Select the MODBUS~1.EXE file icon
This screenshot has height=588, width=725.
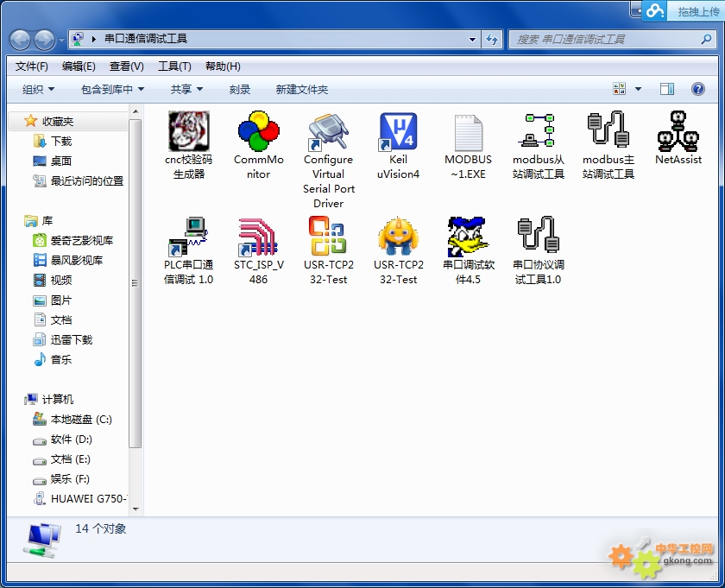[x=468, y=132]
